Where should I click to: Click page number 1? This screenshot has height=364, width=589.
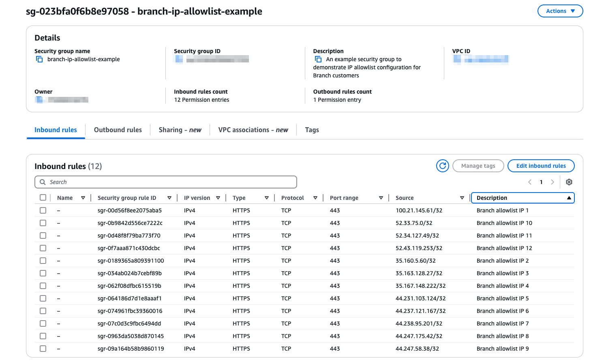click(x=541, y=182)
